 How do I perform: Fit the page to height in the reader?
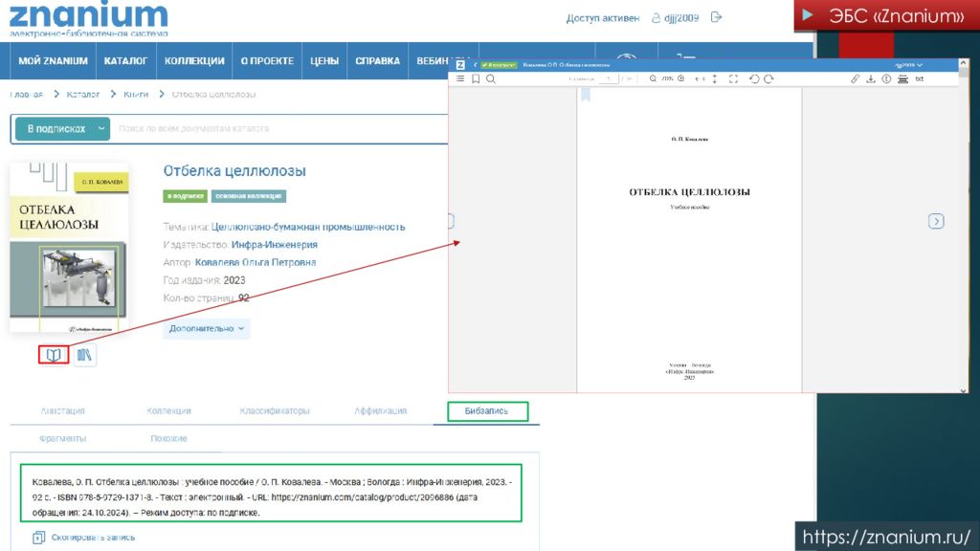(x=715, y=78)
